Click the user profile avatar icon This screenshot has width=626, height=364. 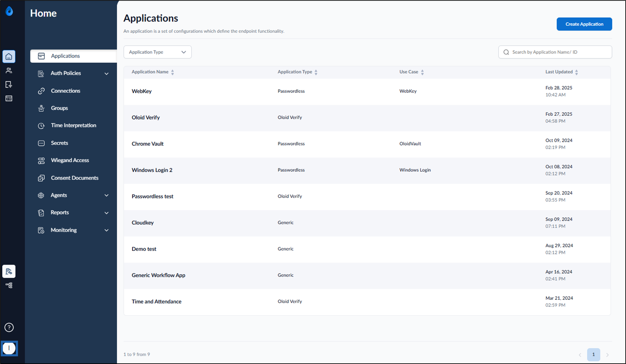9,348
